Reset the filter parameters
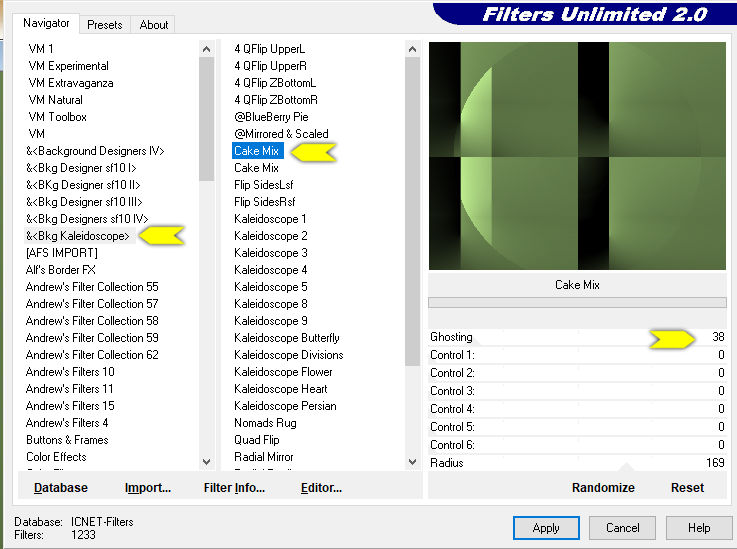737x549 pixels. click(x=687, y=488)
